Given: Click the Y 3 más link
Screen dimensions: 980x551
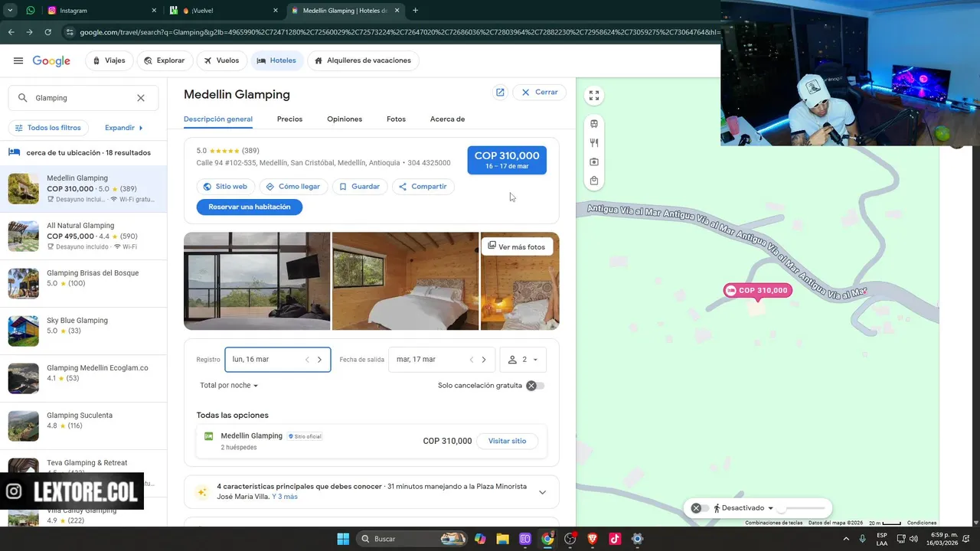Looking at the screenshot, I should click(285, 497).
